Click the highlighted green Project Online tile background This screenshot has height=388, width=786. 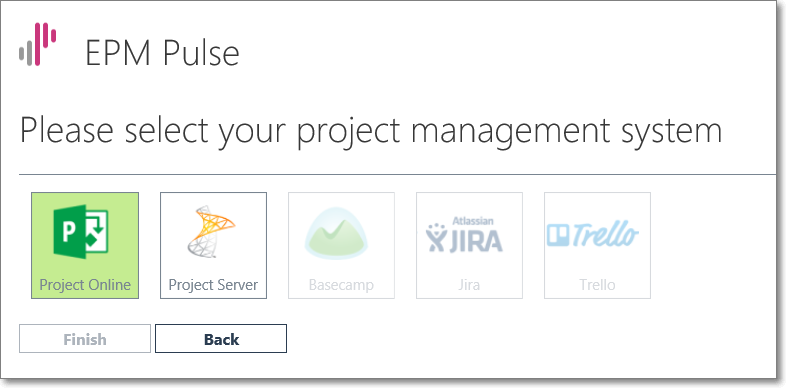click(x=85, y=246)
